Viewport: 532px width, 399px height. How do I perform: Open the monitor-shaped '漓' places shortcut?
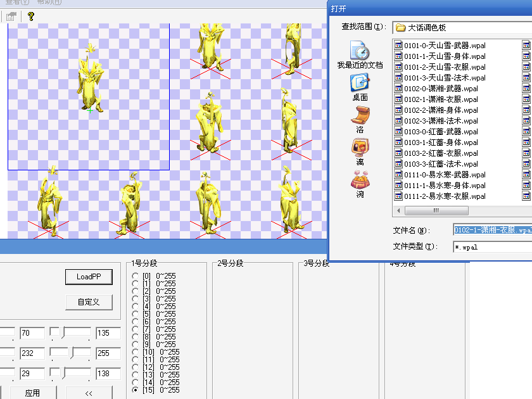(x=360, y=152)
